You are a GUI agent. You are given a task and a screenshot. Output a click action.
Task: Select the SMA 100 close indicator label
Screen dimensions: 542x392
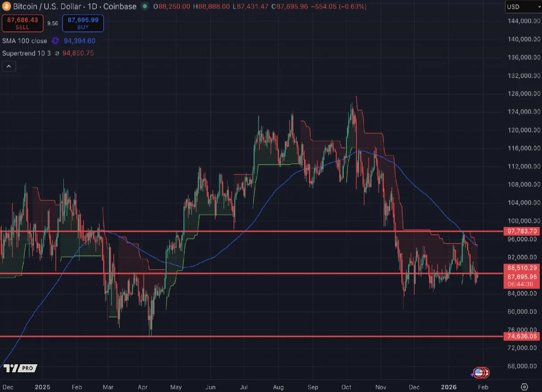(x=25, y=41)
